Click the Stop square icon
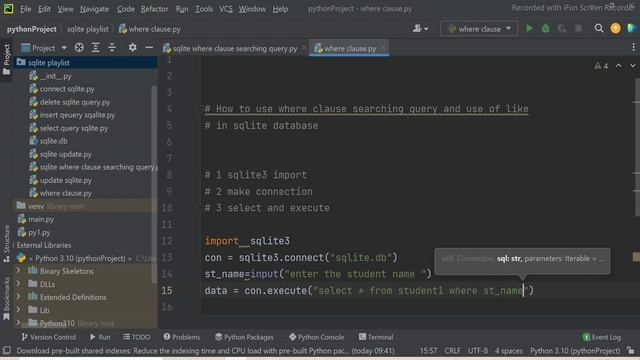Viewport: 640px width, 360px height. 578,29
